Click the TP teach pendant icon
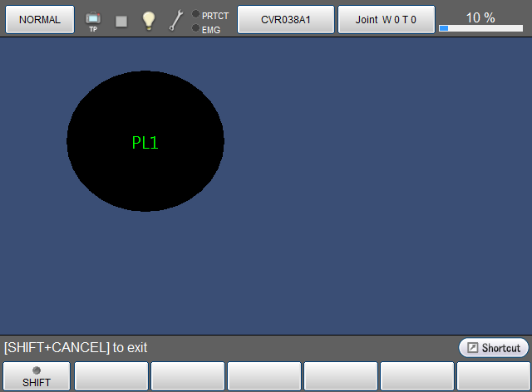Image resolution: width=532 pixels, height=392 pixels. click(93, 20)
